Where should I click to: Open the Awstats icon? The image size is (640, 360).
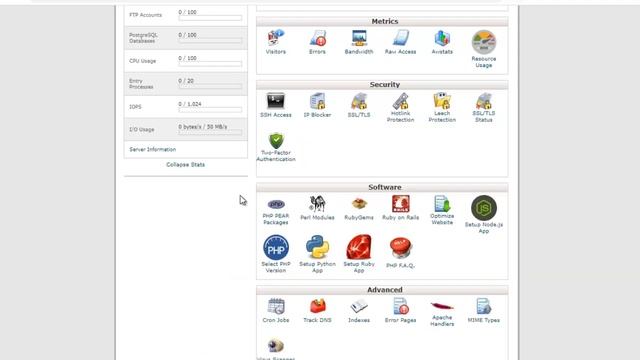click(x=442, y=38)
